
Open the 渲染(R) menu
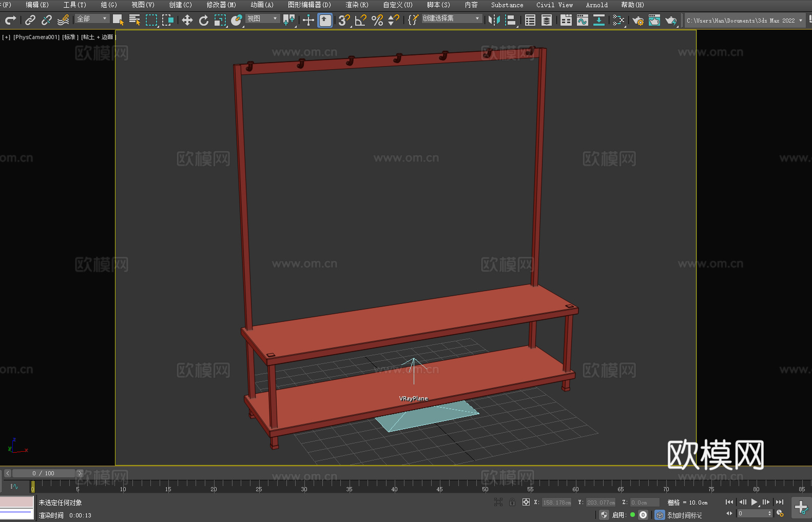tap(357, 5)
